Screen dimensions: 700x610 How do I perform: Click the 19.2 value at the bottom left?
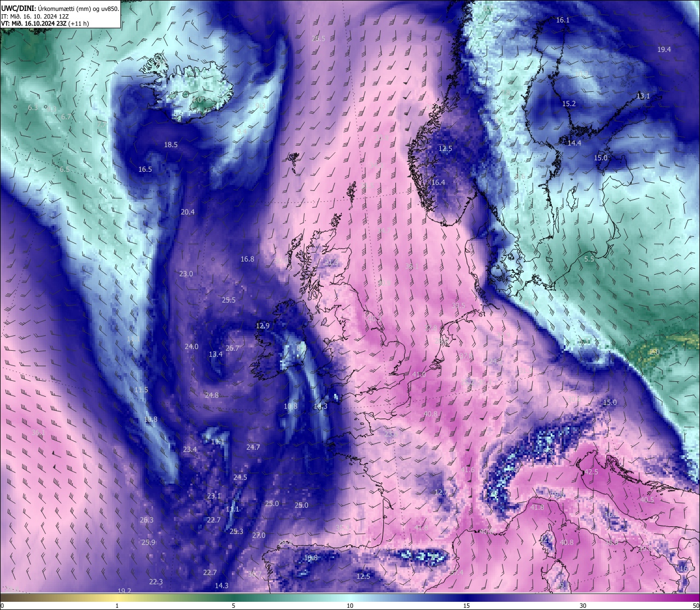pos(125,591)
